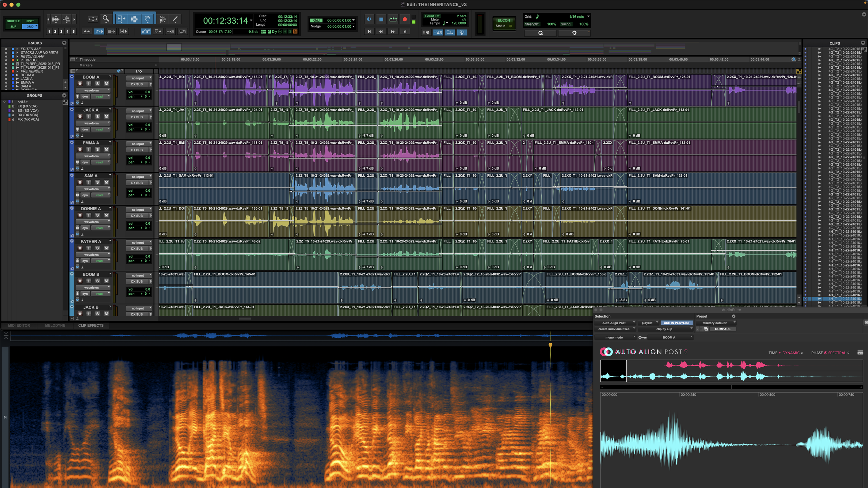
Task: Mute the BOOM A track
Action: click(106, 84)
